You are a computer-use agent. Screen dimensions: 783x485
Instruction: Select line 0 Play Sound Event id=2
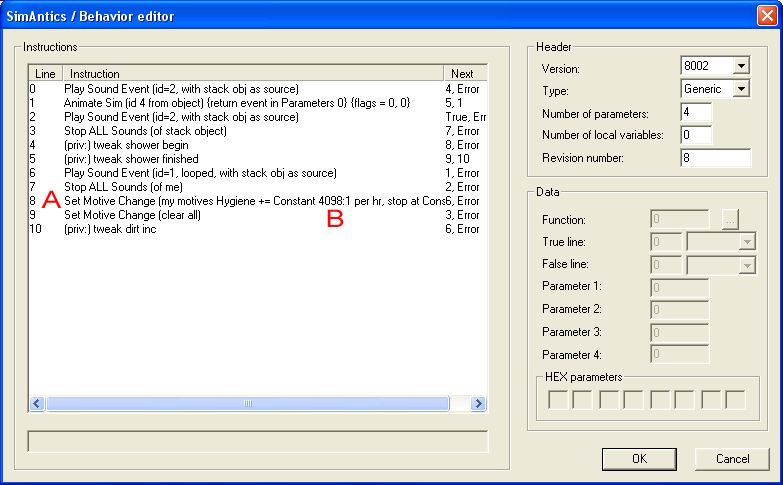coord(258,89)
